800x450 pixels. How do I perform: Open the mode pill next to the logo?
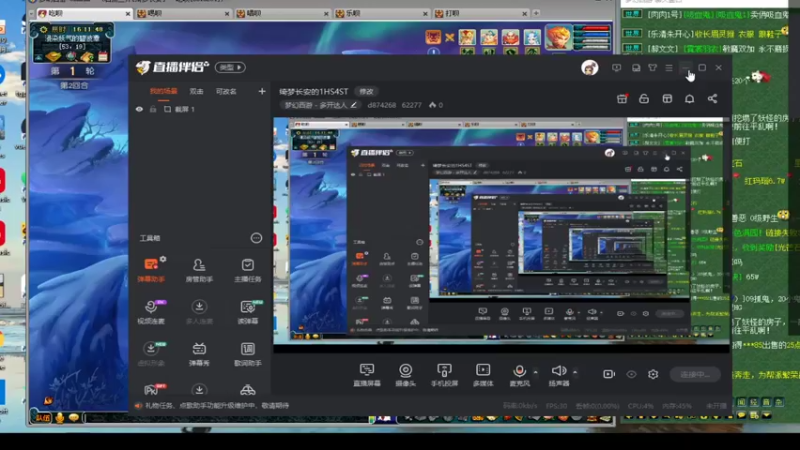(x=230, y=67)
